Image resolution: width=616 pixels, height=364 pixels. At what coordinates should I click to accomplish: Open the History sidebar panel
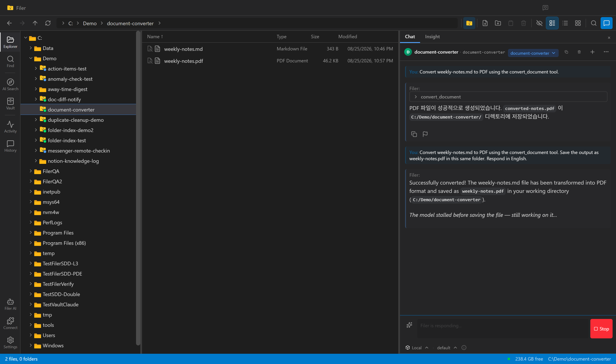[10, 146]
